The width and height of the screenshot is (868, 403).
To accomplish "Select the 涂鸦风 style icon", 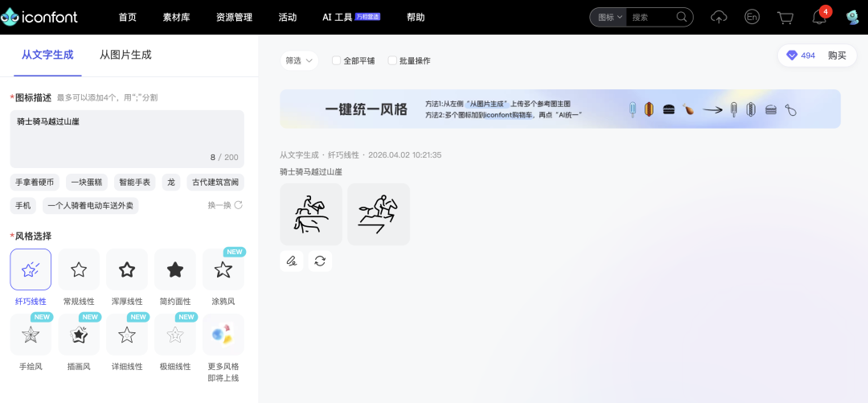I will pos(223,269).
